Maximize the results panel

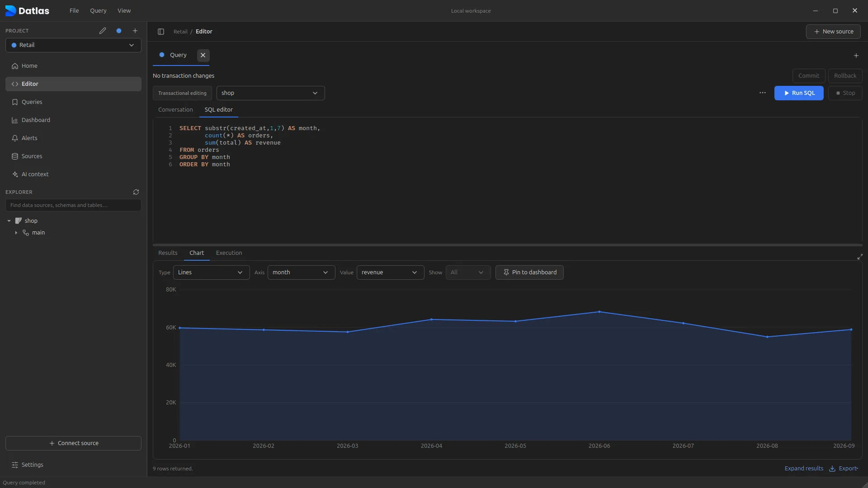(860, 257)
